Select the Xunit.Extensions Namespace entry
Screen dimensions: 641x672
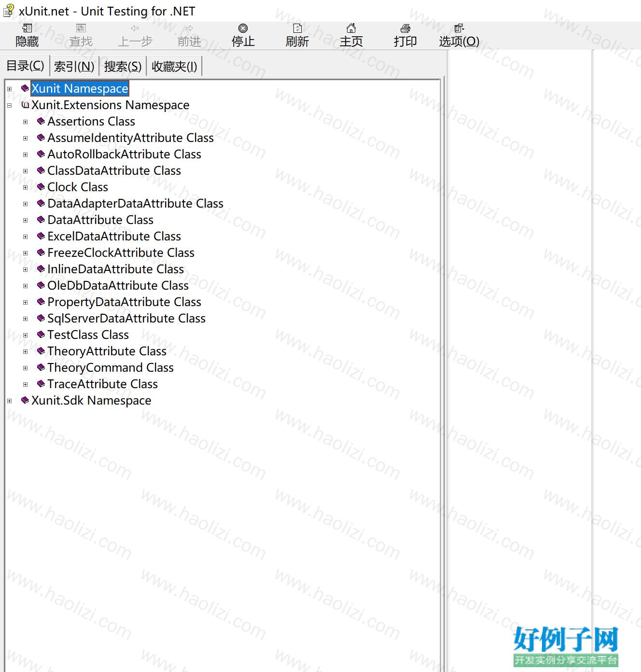click(x=110, y=105)
